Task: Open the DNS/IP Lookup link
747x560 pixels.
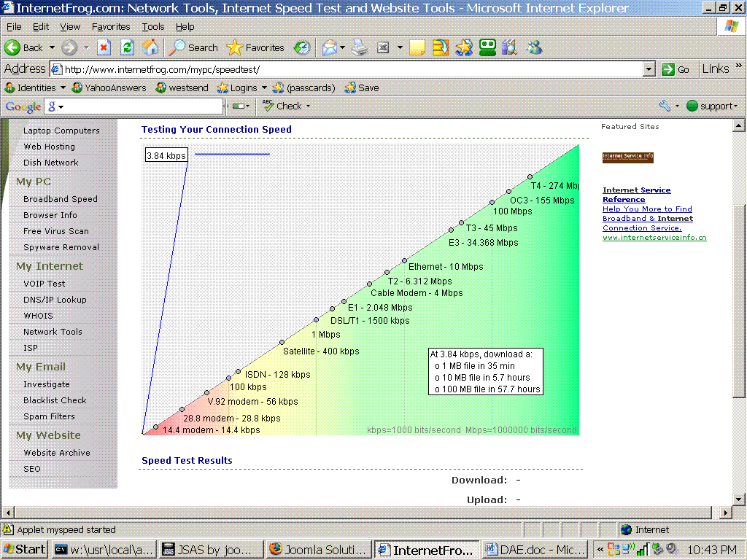Action: [55, 300]
